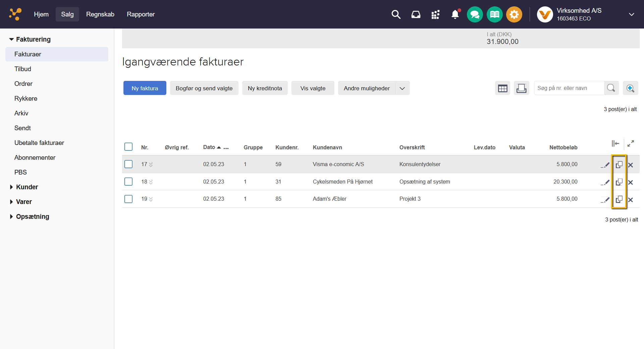Open the apps grid icon

[x=435, y=14]
